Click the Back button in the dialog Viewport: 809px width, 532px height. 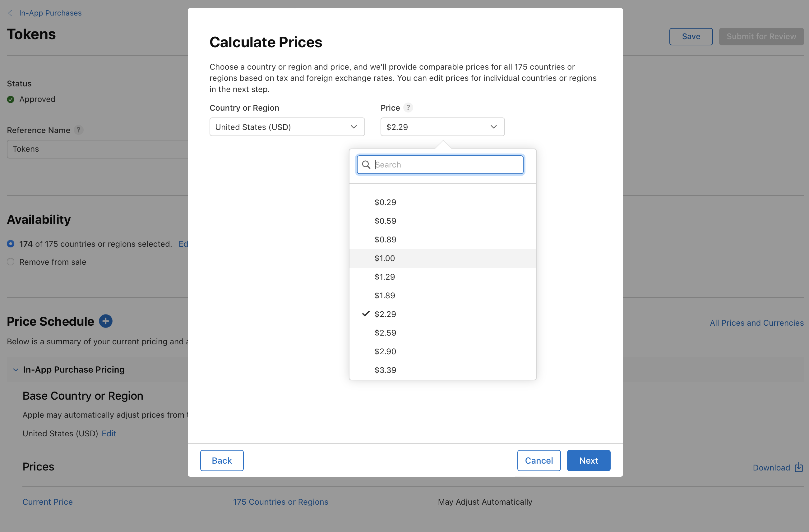(221, 460)
